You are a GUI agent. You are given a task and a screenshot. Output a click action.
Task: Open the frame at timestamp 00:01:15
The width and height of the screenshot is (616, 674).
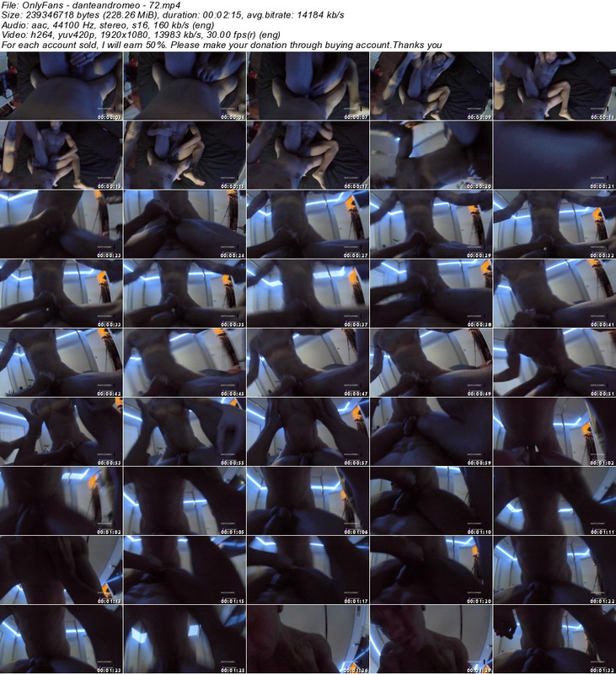pyautogui.click(x=184, y=569)
